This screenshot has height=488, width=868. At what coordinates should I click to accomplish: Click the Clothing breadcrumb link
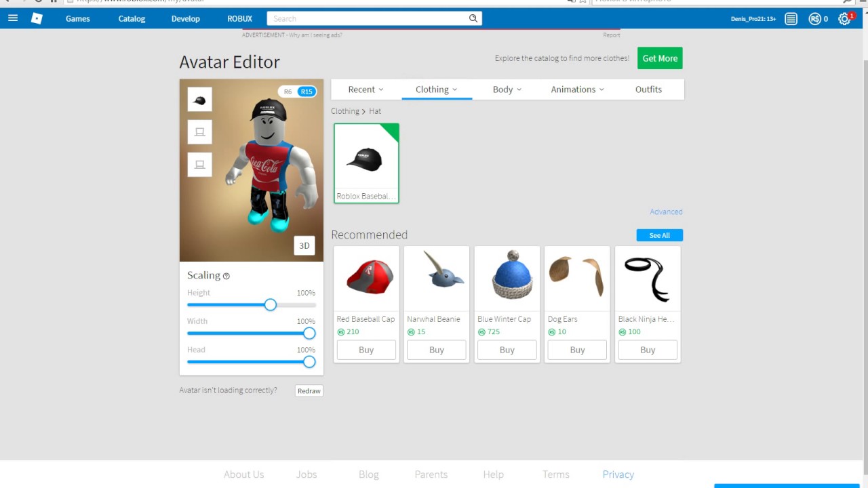tap(345, 111)
